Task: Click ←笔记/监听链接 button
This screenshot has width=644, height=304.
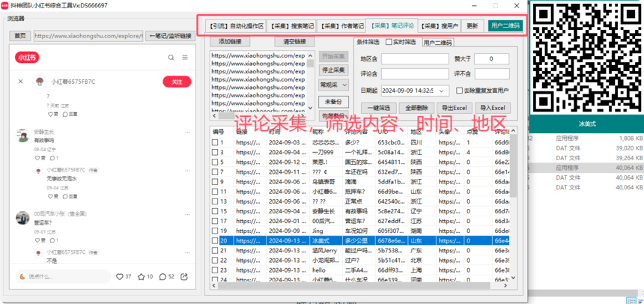Action: click(171, 36)
